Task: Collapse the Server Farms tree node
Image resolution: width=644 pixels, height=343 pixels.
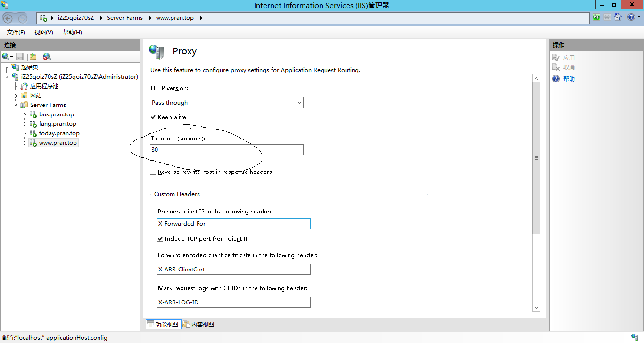Action: tap(16, 105)
